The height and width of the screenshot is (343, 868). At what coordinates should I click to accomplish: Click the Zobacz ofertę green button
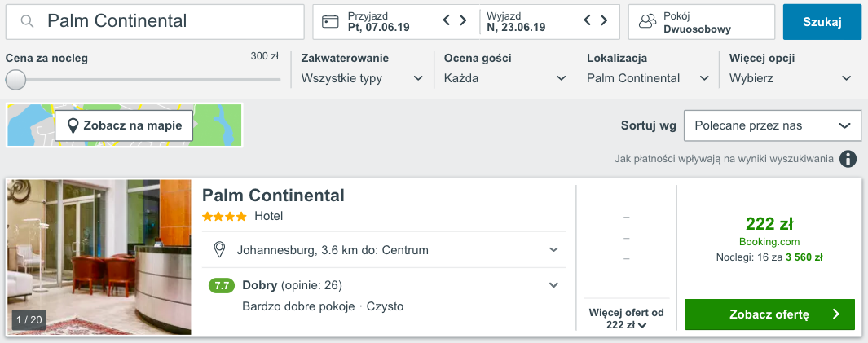click(769, 314)
